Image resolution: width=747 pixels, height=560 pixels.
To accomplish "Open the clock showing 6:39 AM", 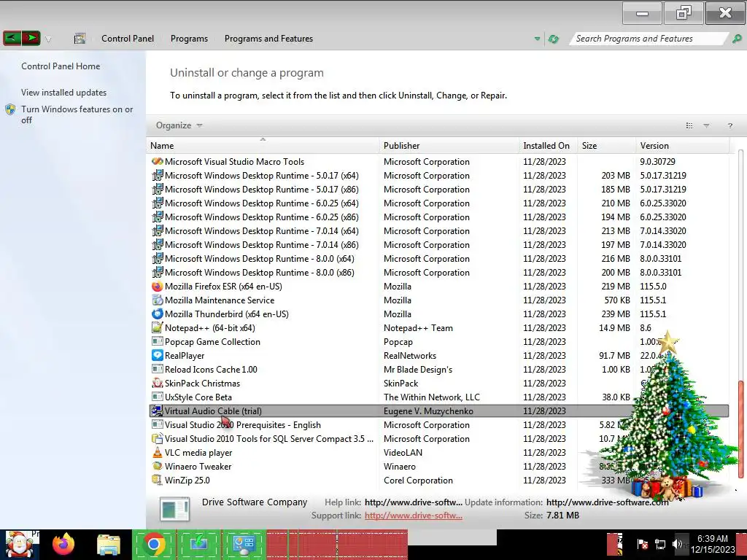I will click(713, 544).
